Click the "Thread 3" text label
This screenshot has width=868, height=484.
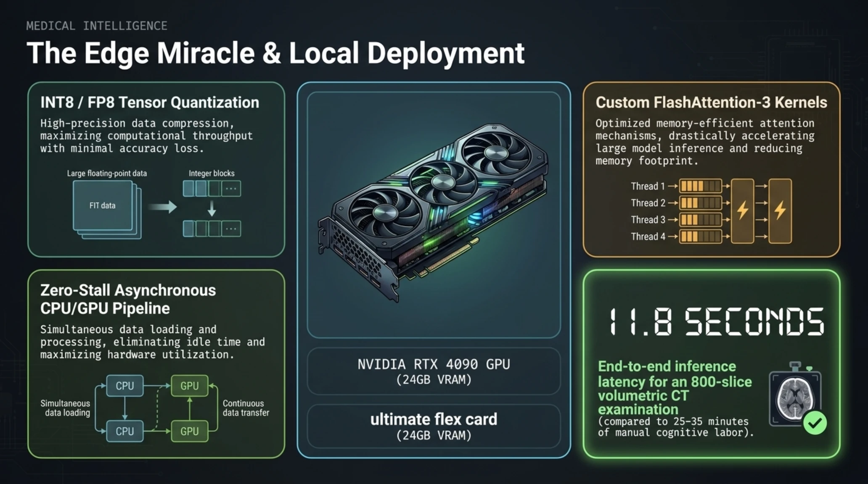[648, 220]
